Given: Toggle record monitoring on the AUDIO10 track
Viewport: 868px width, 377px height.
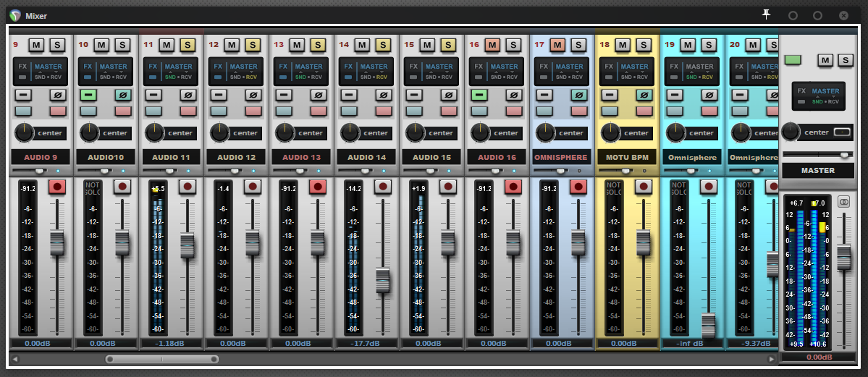Looking at the screenshot, I should click(88, 96).
